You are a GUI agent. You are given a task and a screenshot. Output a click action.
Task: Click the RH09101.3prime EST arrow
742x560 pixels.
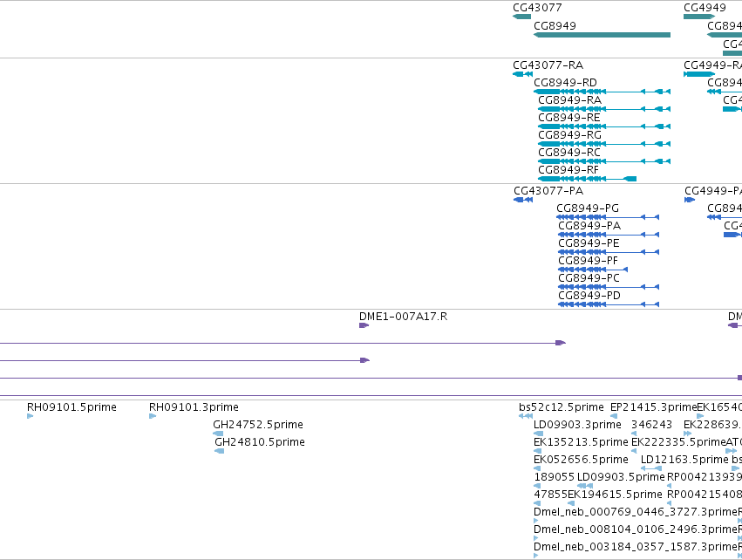tap(153, 416)
